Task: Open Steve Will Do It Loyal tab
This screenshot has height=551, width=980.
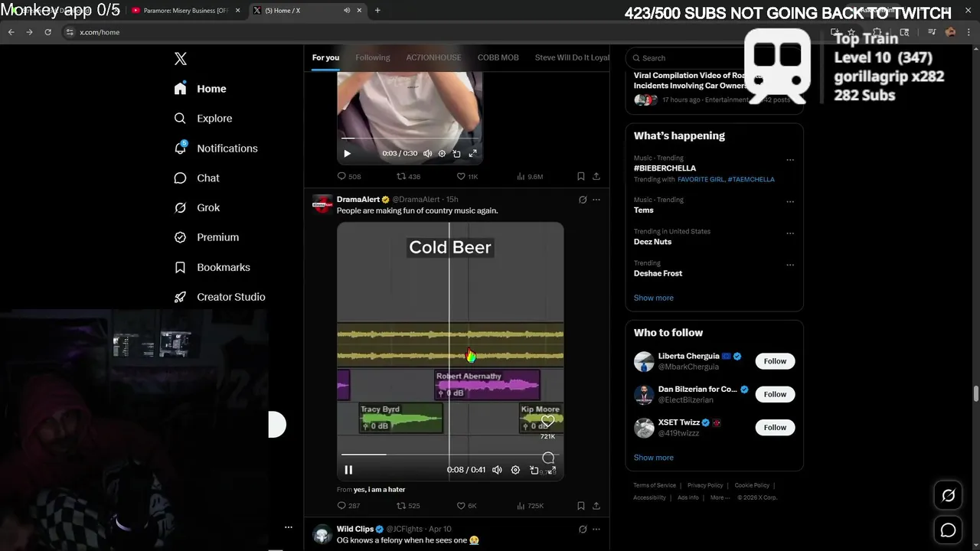Action: coord(572,57)
